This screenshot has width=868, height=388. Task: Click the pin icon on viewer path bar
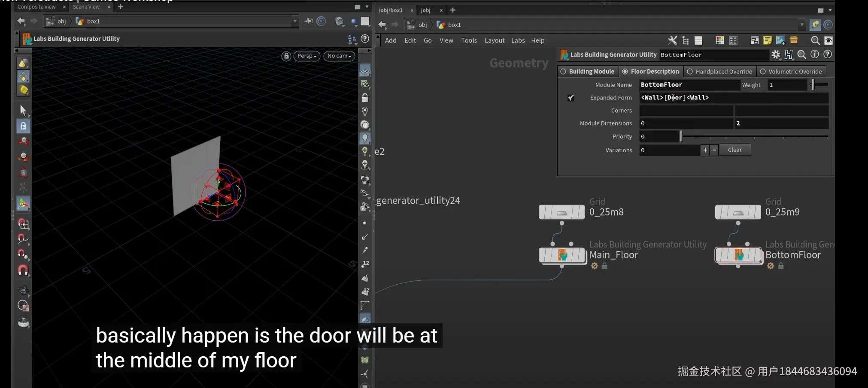tap(308, 21)
